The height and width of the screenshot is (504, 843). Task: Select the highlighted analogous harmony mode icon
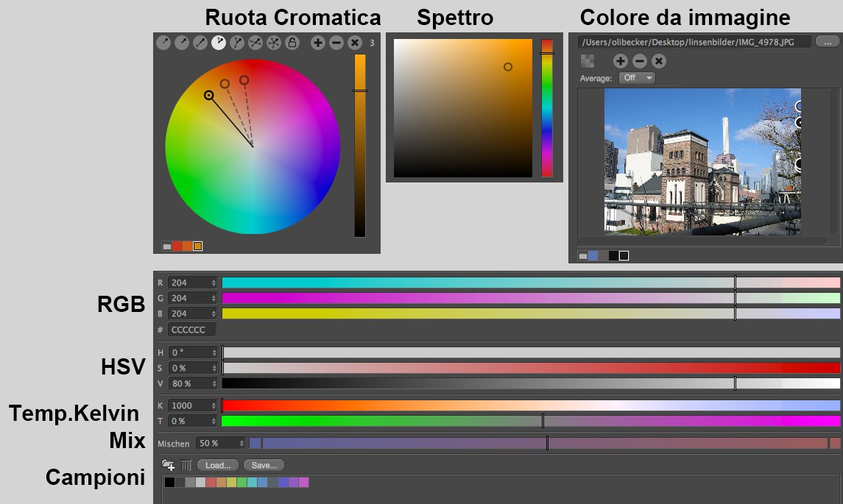[218, 43]
